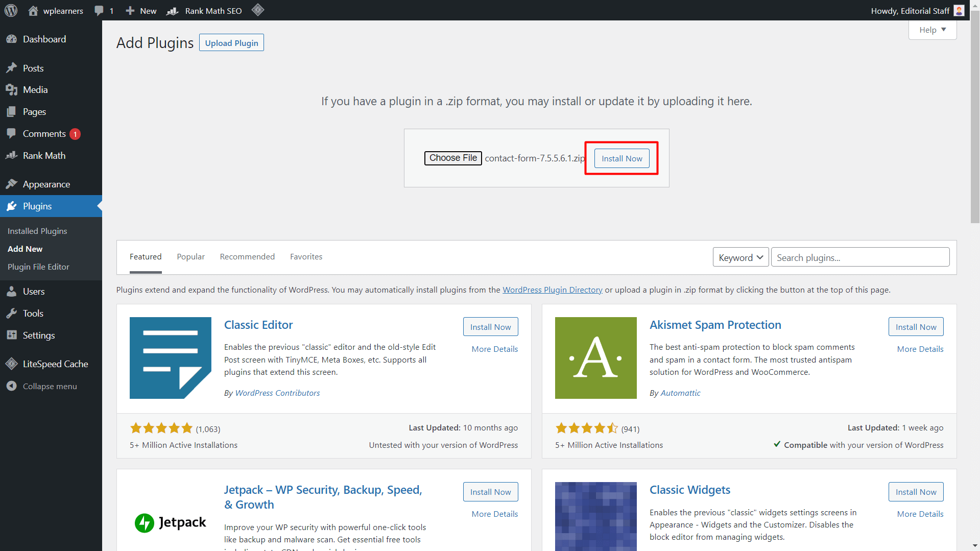View More Details for Classic Widgets
This screenshot has height=551, width=980.
click(920, 514)
